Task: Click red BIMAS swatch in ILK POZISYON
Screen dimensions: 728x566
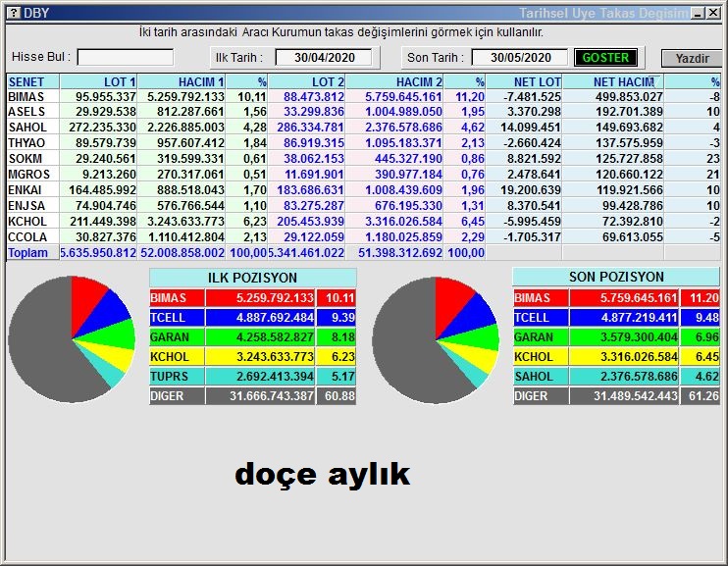Action: click(x=177, y=297)
